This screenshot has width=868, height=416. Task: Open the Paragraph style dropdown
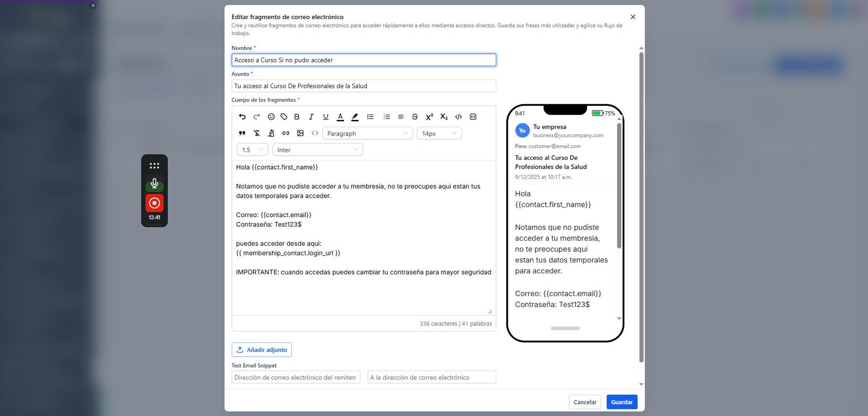pos(367,133)
